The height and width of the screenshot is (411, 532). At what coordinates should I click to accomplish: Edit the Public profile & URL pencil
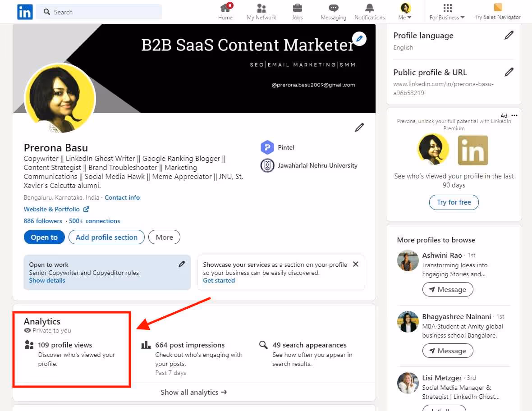coord(509,72)
